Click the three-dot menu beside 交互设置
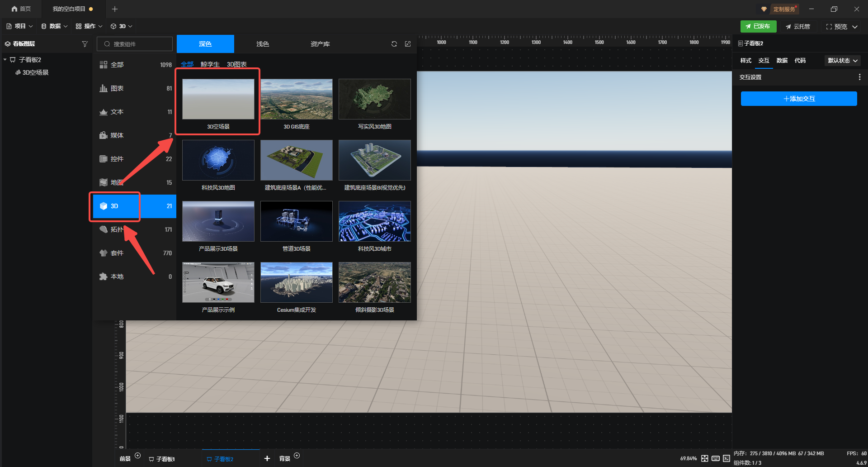Screen dimensions: 868x467 [859, 77]
